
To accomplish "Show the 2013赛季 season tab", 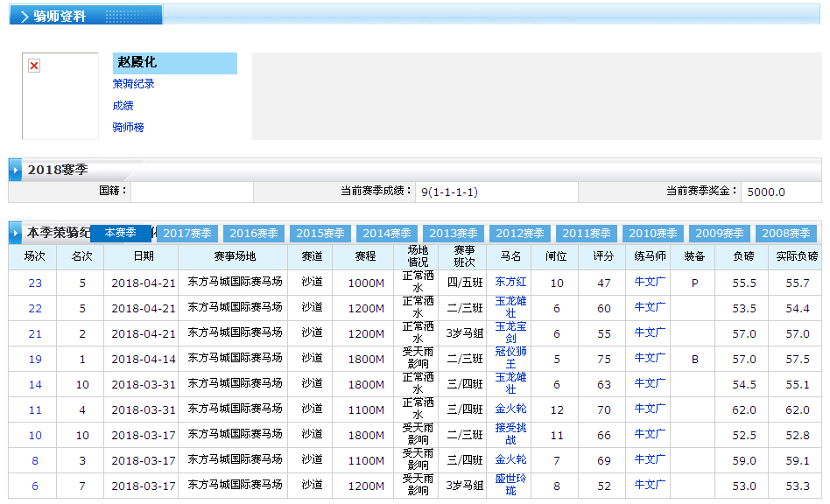I will click(x=454, y=234).
